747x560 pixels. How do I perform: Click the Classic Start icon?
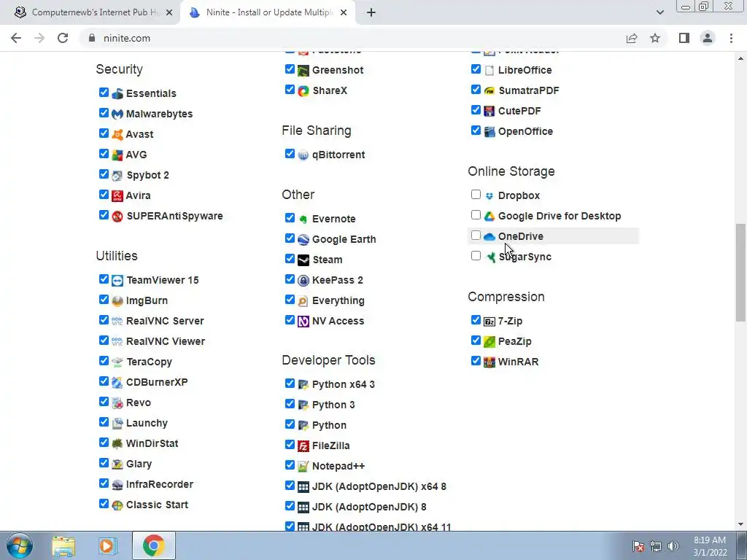[x=117, y=505]
